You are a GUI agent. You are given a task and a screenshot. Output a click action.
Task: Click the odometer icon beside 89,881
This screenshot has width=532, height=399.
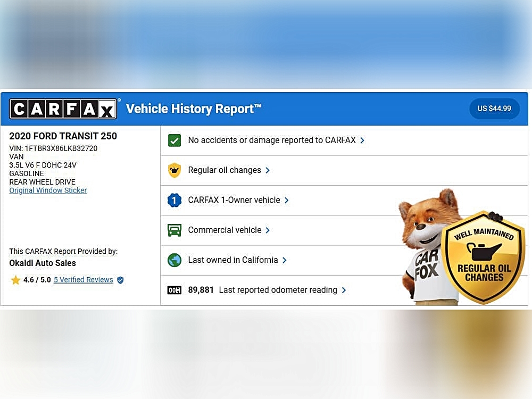coord(174,290)
